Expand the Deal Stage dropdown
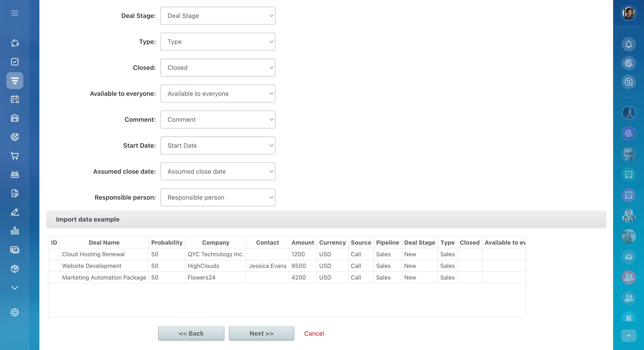The width and height of the screenshot is (644, 350). point(218,16)
